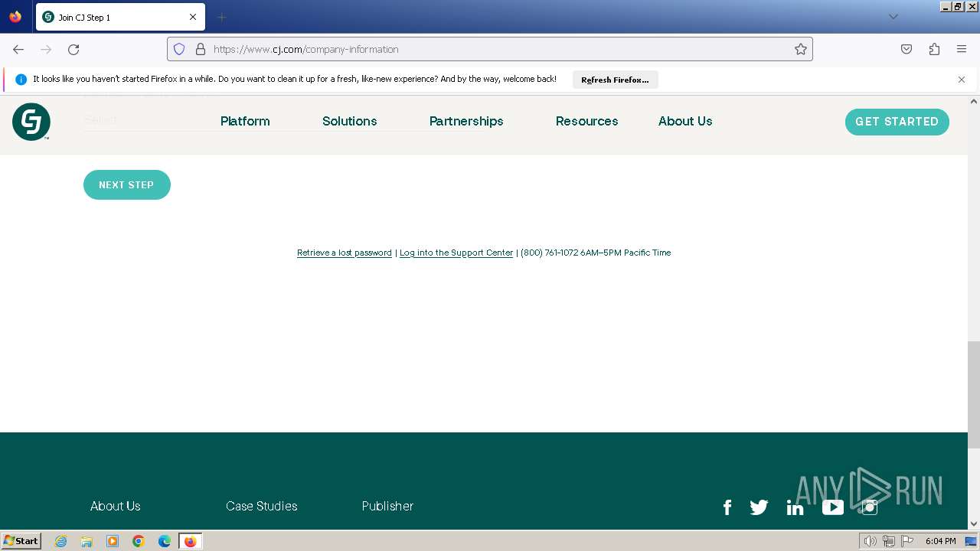Open the list all tabs dropdown arrow
The image size is (980, 551).
(893, 17)
